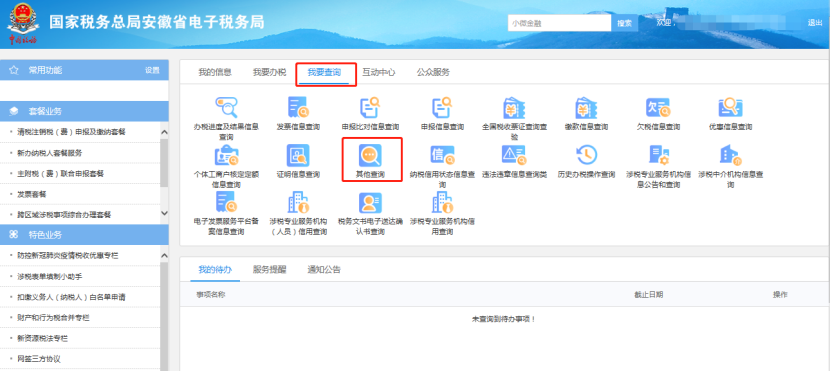Viewport: 831px width, 372px height.
Task: Open the 通知公告 tab
Action: pos(324,270)
